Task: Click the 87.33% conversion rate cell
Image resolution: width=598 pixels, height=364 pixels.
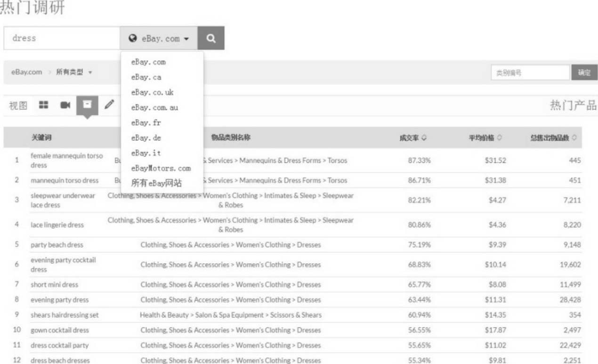Action: 419,161
